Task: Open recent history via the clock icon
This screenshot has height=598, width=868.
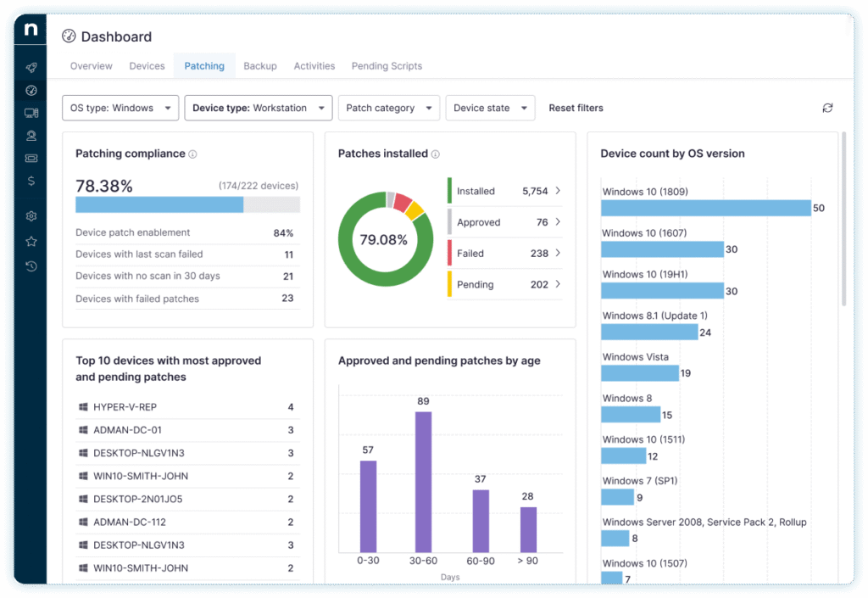Action: pos(31,266)
